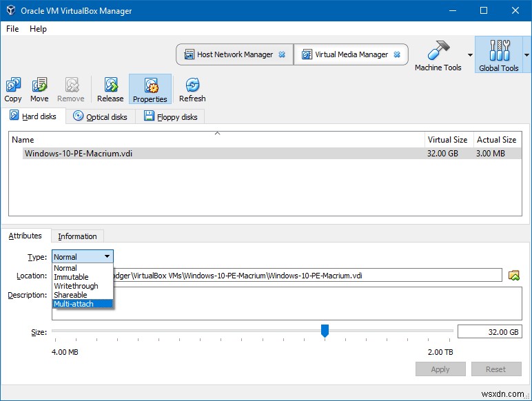Maximize the VirtualBox Manager window

(x=484, y=10)
